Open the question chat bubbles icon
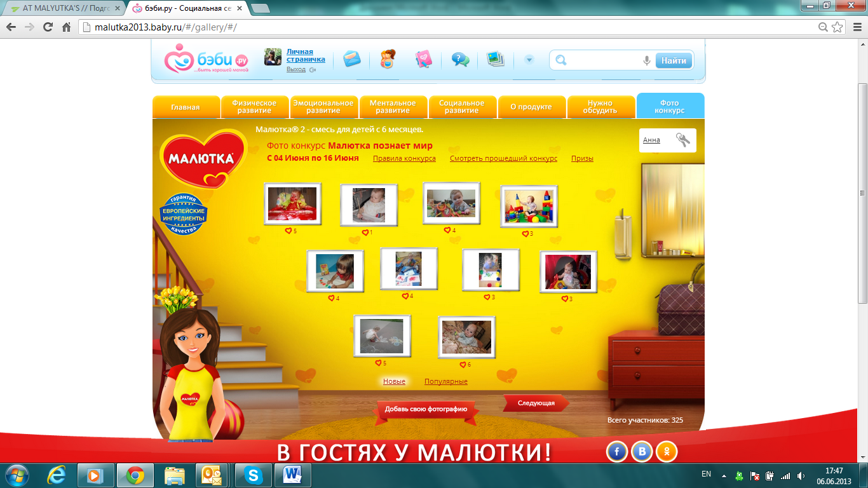868x488 pixels. coord(460,59)
